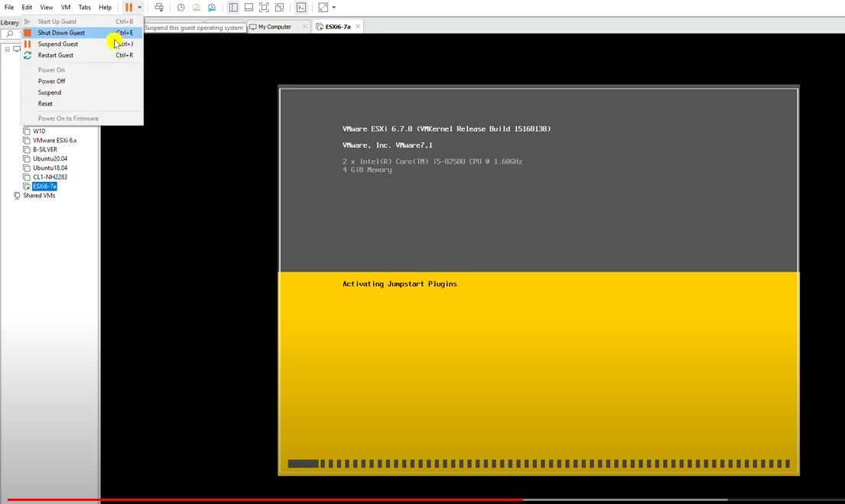Click the 'VMware ESXi 6.7.0' version line
This screenshot has height=504, width=845.
[447, 128]
